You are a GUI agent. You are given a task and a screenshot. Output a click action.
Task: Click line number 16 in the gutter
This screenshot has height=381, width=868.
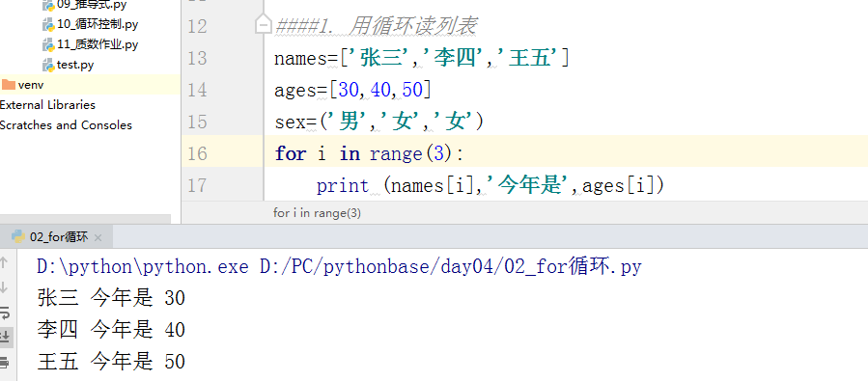click(x=197, y=153)
